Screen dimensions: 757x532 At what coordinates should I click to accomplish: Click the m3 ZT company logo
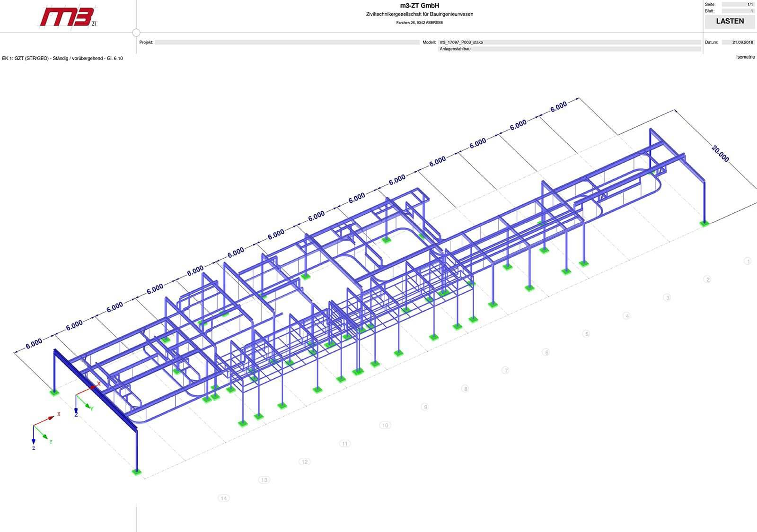(x=68, y=17)
